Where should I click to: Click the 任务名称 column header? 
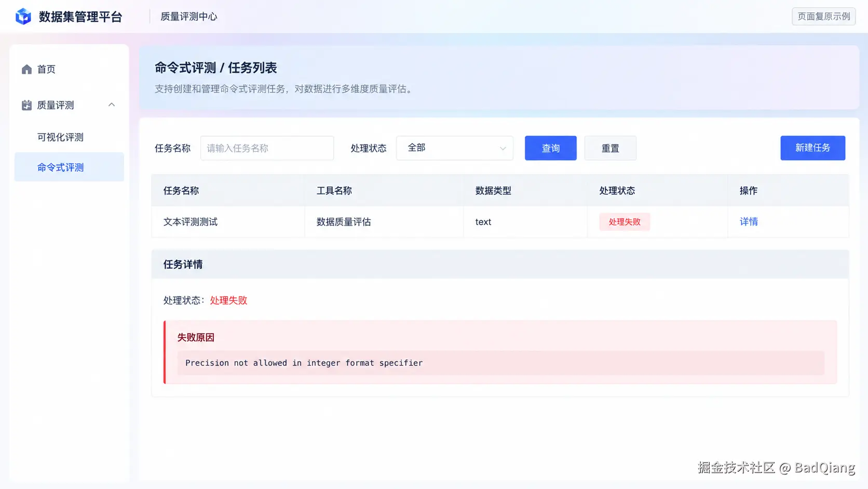click(181, 191)
